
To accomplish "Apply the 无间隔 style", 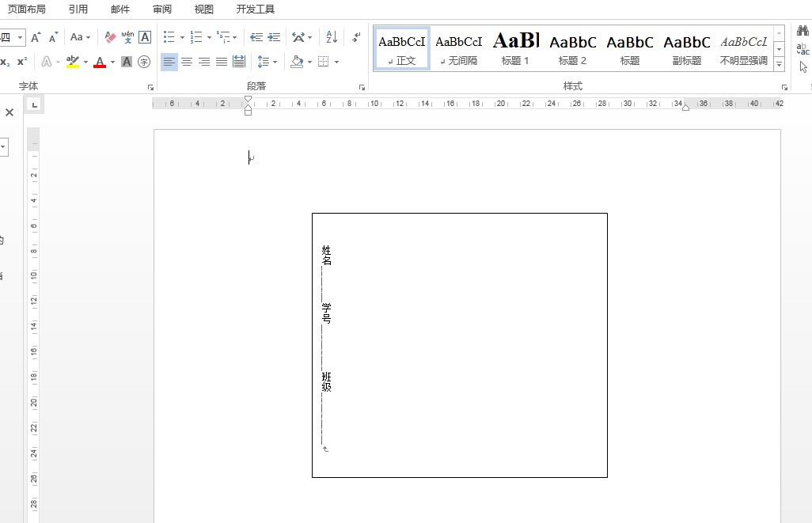I will [x=459, y=49].
